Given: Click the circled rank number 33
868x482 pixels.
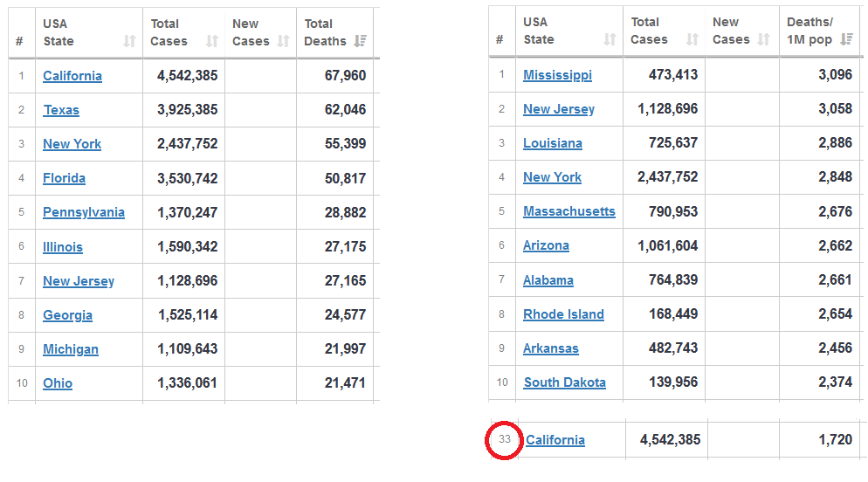Looking at the screenshot, I should tap(505, 439).
